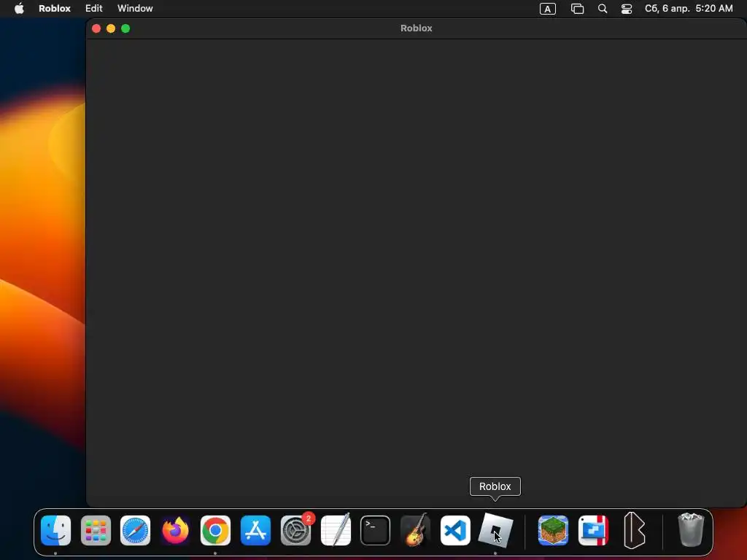
Task: Launch GarageBand from the Dock
Action: pos(415,531)
